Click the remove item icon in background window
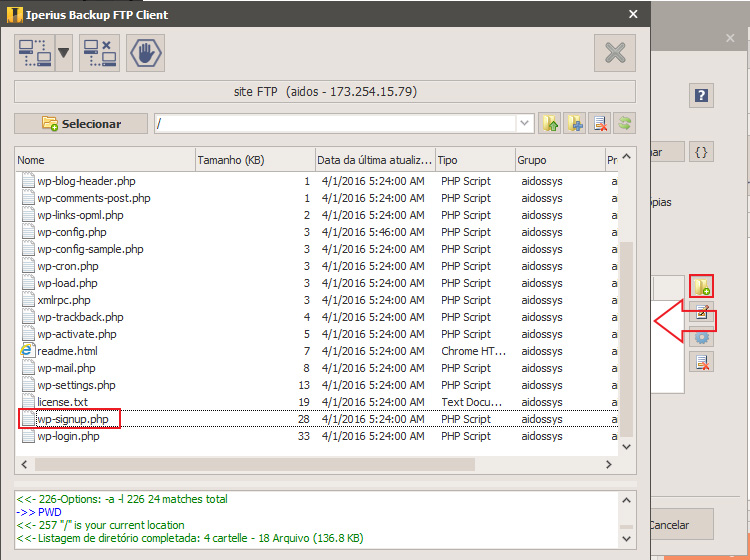 click(702, 362)
